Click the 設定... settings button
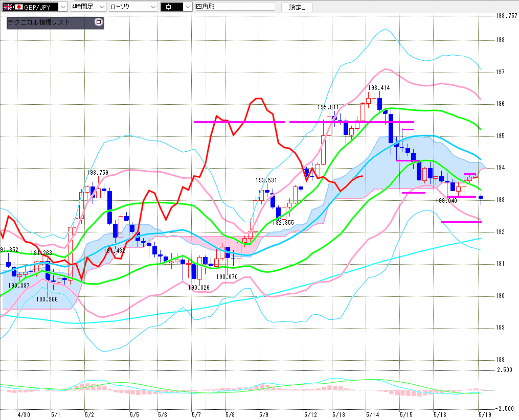Image resolution: width=519 pixels, height=420 pixels. coord(297,7)
